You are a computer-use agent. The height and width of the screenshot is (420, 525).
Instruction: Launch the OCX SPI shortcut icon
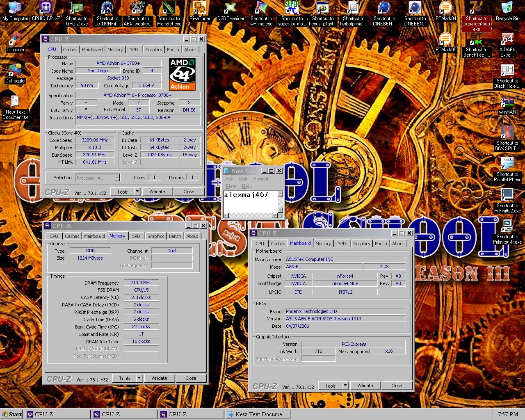tap(507, 138)
